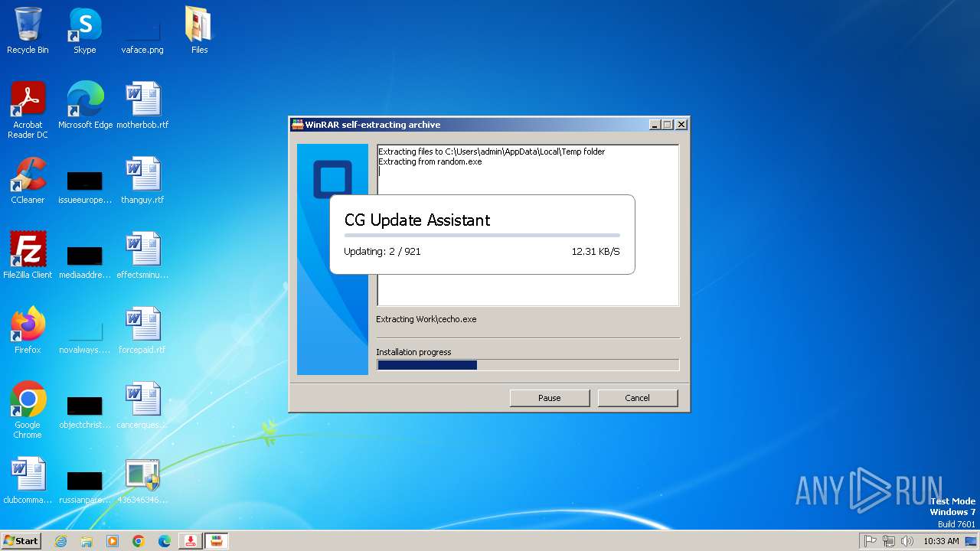Open Windows Explorer taskbar icon
This screenshot has height=551, width=980.
click(87, 541)
